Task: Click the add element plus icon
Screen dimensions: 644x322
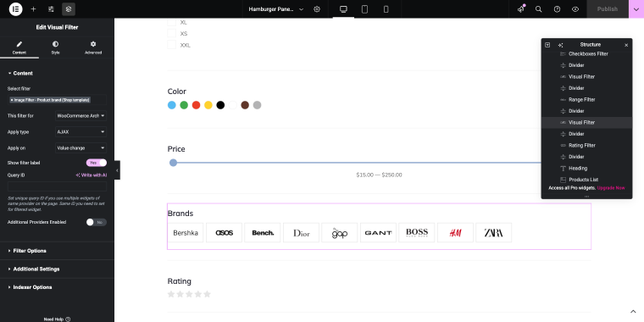Action: 33,9
